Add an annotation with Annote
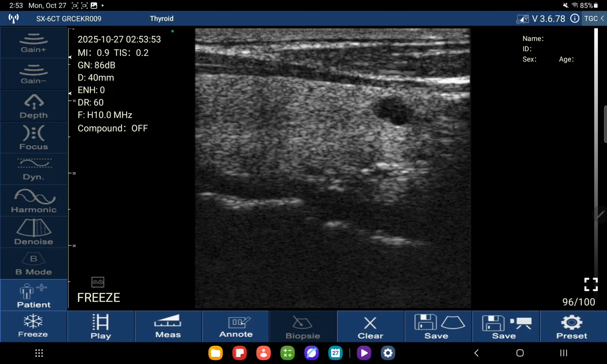 pos(236,326)
